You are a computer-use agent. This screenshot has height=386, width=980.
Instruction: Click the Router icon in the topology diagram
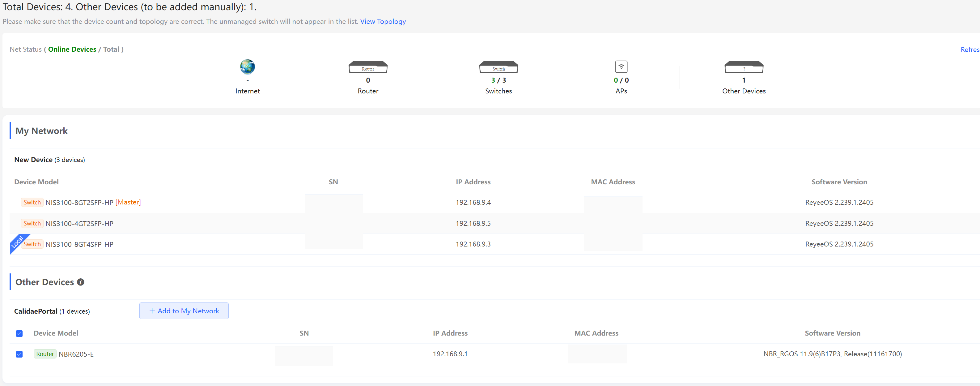[x=367, y=67]
